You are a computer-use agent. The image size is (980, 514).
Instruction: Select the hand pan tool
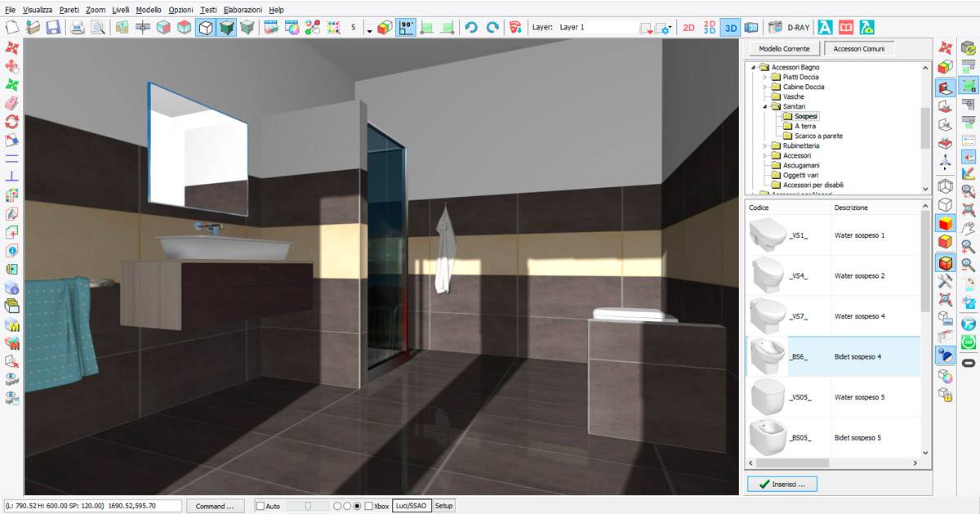pos(969,226)
